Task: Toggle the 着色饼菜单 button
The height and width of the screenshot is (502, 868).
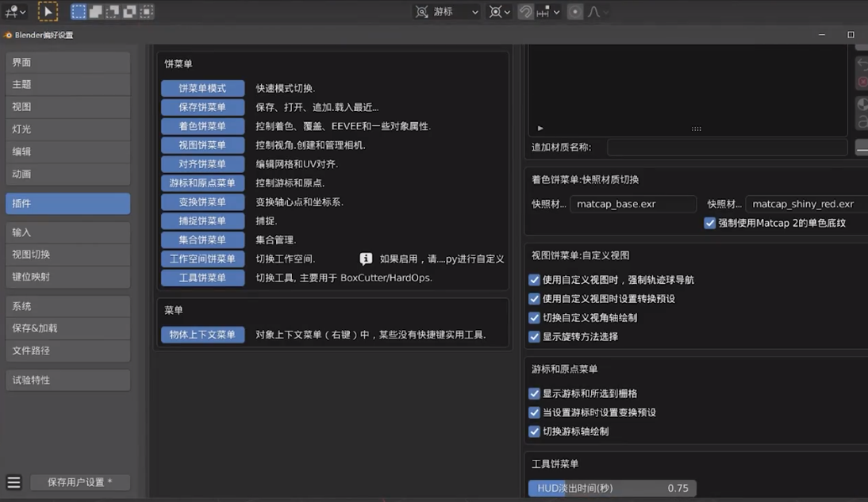Action: pos(202,126)
